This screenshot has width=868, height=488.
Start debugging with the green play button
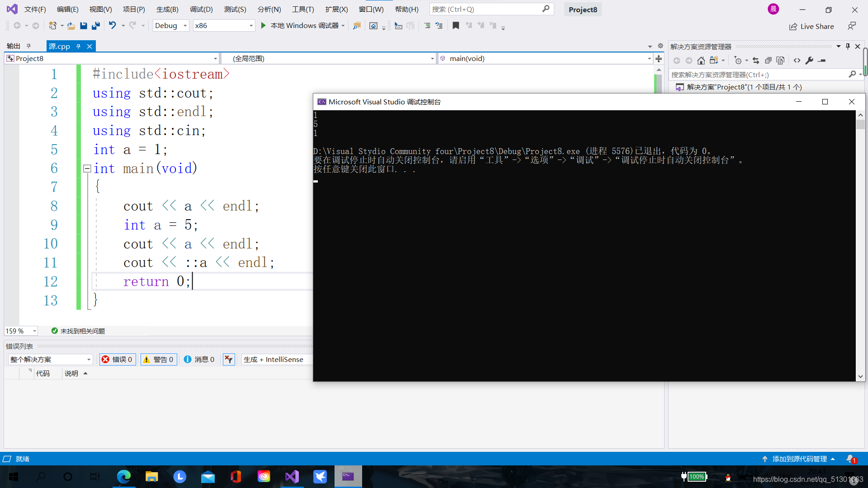pos(263,26)
